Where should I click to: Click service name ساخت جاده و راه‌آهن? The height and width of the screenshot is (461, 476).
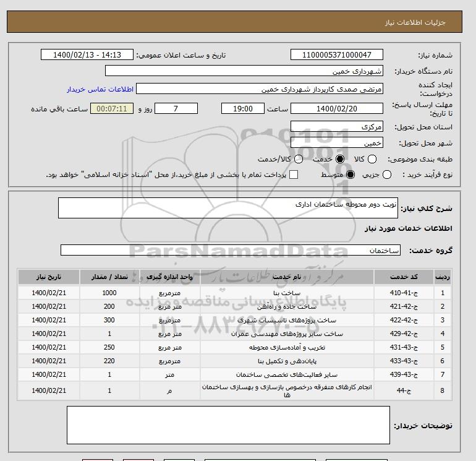pos(287,307)
